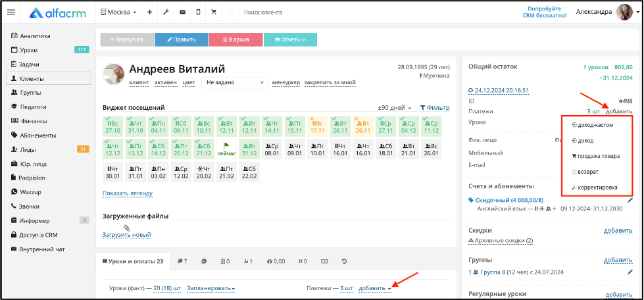The width and height of the screenshot is (644, 300).
Task: Open planned lesson cell Ср 08.01
Action: (x=272, y=149)
